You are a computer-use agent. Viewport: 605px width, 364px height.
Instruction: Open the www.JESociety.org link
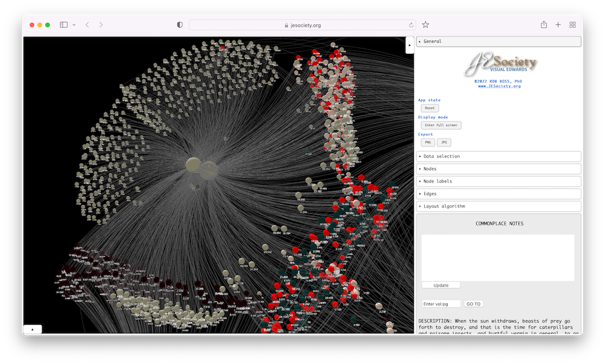pos(499,86)
